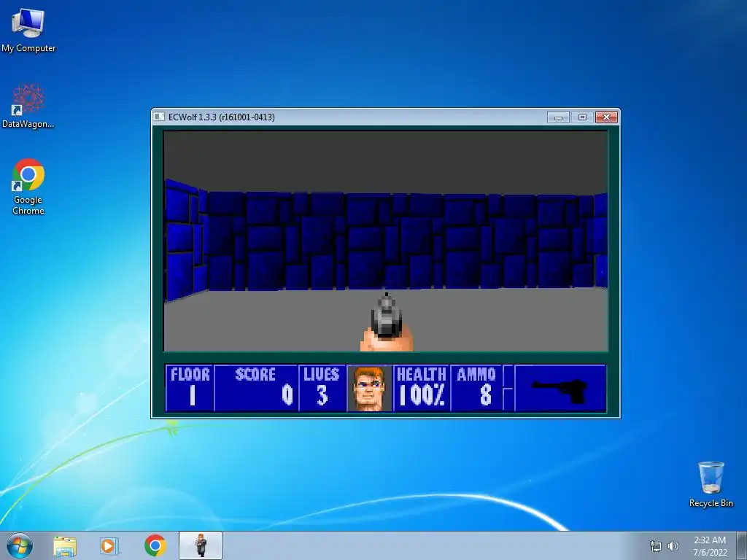Open Windows Explorer from the taskbar

[x=65, y=545]
